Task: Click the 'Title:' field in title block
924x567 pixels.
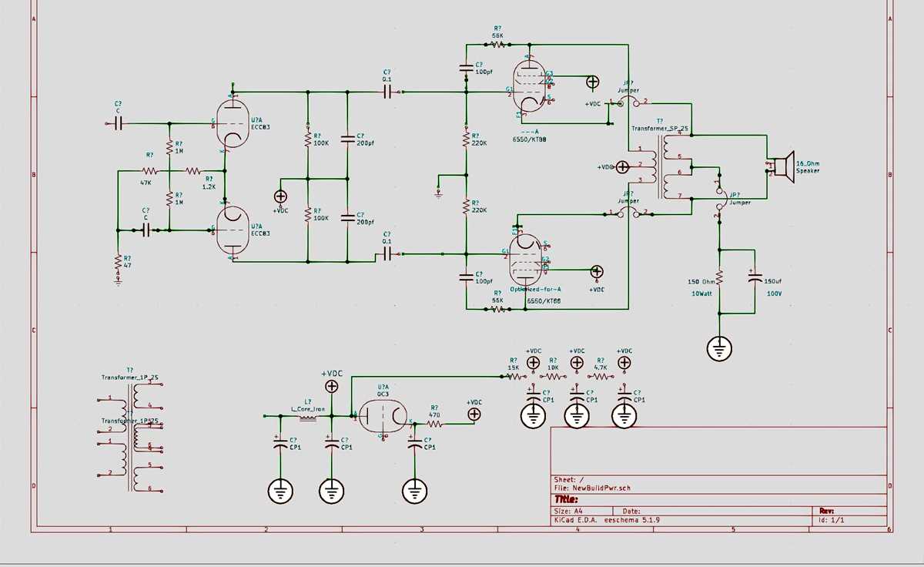Action: pos(567,500)
